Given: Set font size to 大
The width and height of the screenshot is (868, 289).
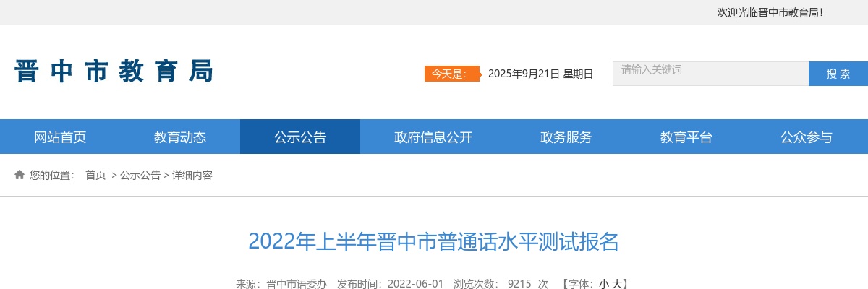Looking at the screenshot, I should (616, 284).
